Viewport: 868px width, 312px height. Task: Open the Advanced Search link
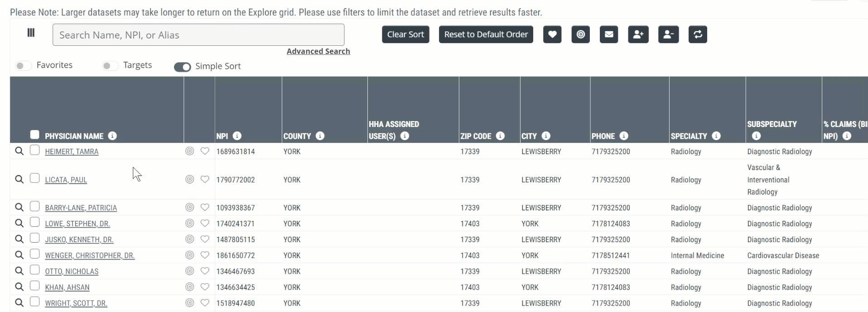point(318,52)
